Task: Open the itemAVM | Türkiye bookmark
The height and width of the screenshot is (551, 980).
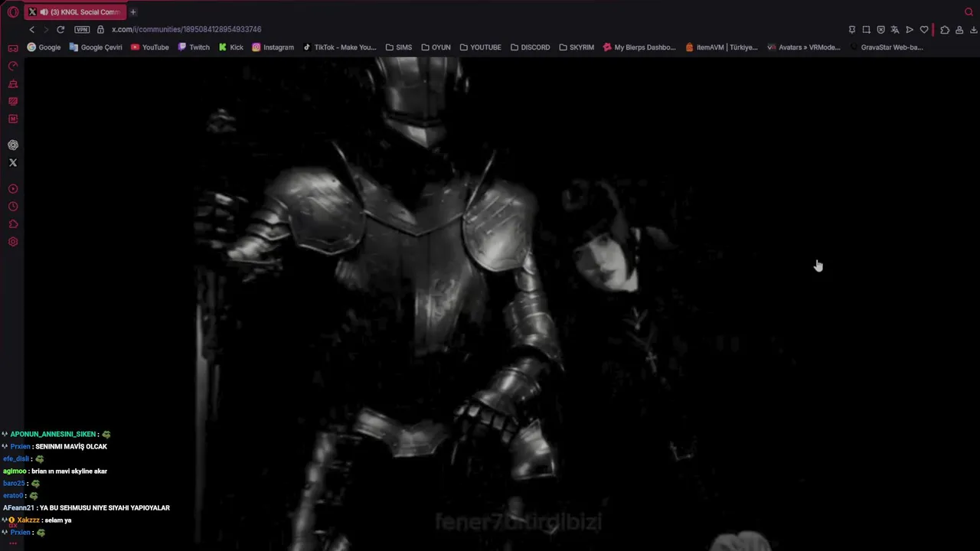Action: click(x=721, y=47)
